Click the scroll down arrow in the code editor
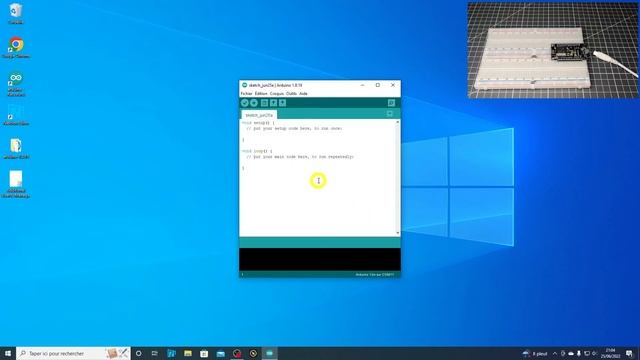This screenshot has width=640, height=360. tap(398, 233)
